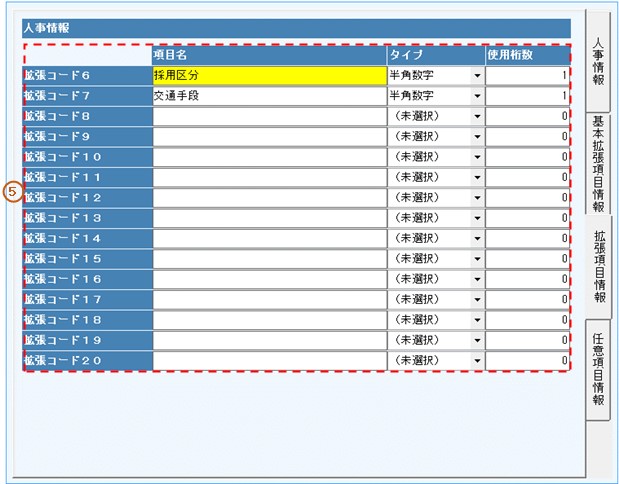The height and width of the screenshot is (484, 619).
Task: Click item name field for 拡張コード8
Action: [268, 116]
